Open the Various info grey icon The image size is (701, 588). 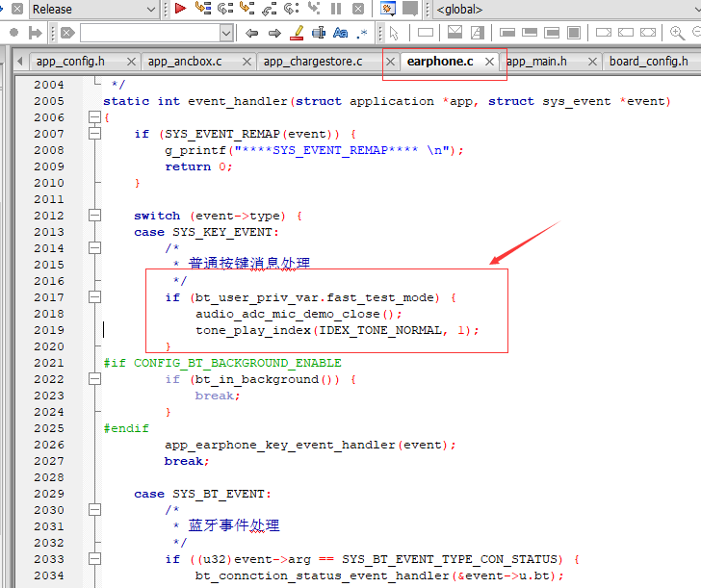[410, 9]
